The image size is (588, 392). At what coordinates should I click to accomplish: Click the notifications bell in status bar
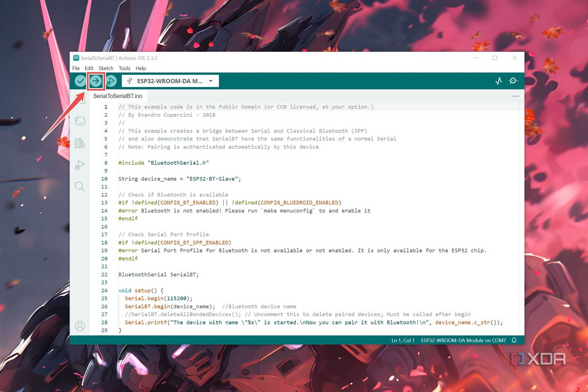pos(514,340)
